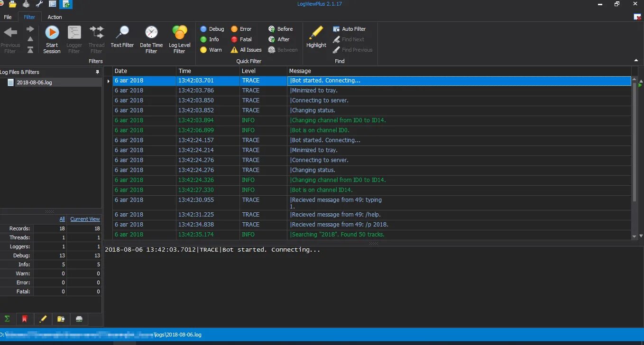Click the 'Changing status.' row at 13:42:03.852
Image resolution: width=644 pixels, height=345 pixels.
tap(372, 110)
